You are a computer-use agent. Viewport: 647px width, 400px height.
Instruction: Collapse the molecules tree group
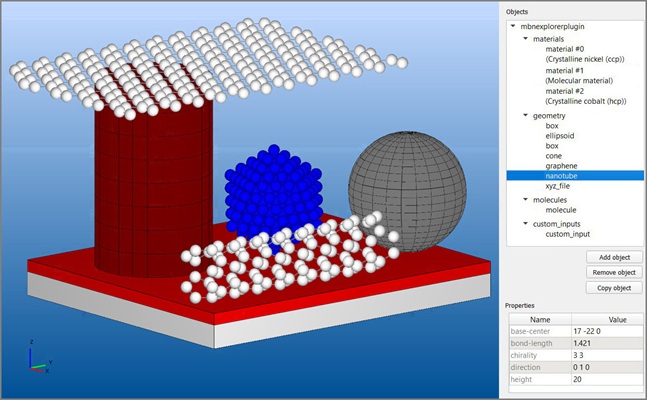523,200
